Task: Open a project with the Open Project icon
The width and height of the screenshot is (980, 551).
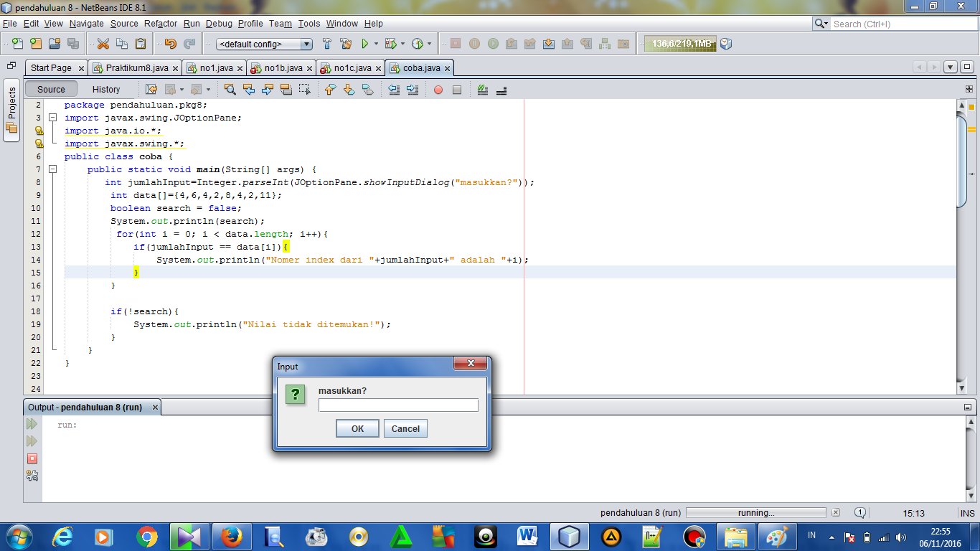Action: (55, 44)
